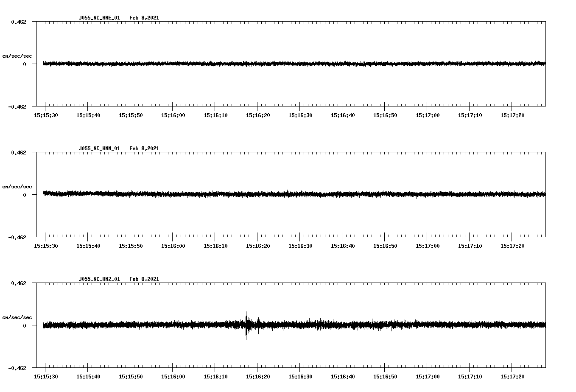The height and width of the screenshot is (392, 576).
Task: Click the 15:16:50 tick label under bottom plot
Action: 385,375
